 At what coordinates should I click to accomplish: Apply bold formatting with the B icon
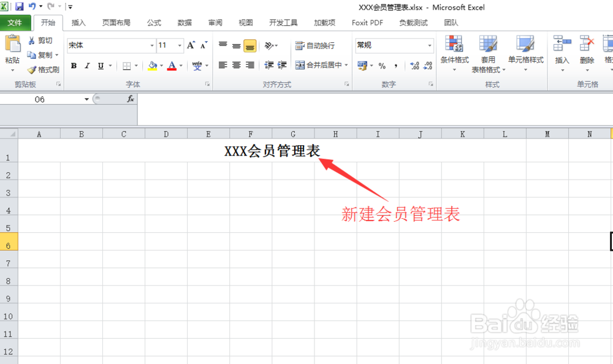pos(74,66)
